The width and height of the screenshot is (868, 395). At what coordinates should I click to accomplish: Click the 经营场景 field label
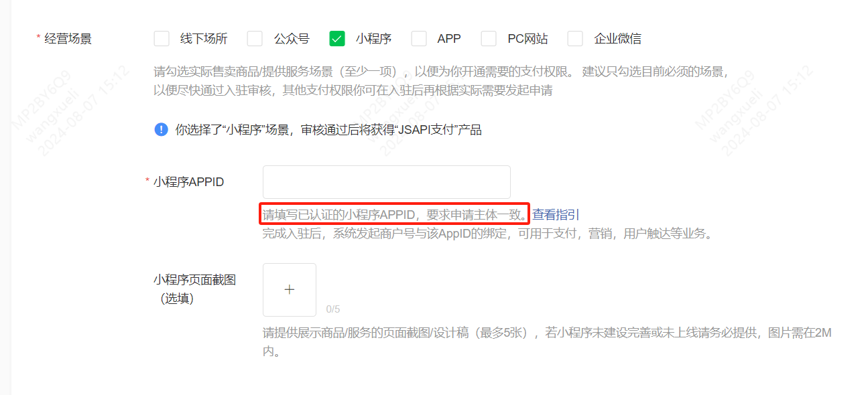(x=68, y=39)
